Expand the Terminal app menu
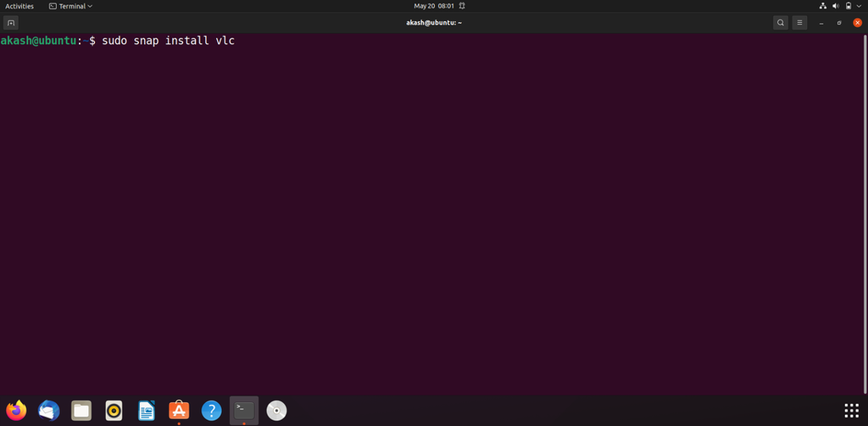Image resolution: width=868 pixels, height=426 pixels. click(x=71, y=6)
